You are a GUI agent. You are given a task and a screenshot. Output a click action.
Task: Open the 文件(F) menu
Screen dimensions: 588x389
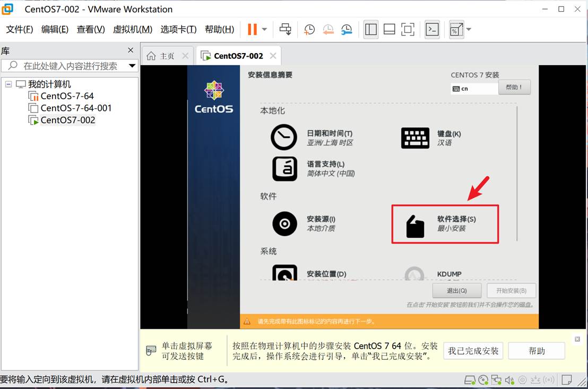[20, 29]
